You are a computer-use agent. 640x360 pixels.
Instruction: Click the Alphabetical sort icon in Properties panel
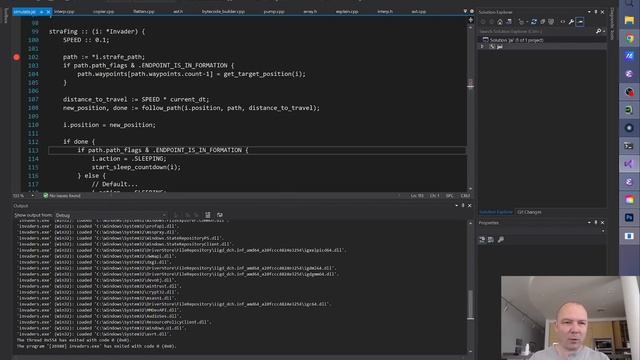(491, 240)
